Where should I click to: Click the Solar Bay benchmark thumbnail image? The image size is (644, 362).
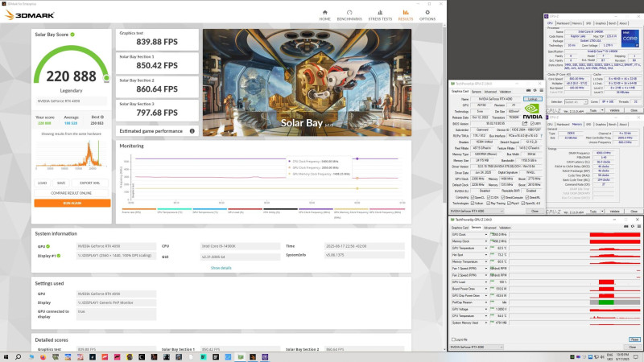(307, 83)
